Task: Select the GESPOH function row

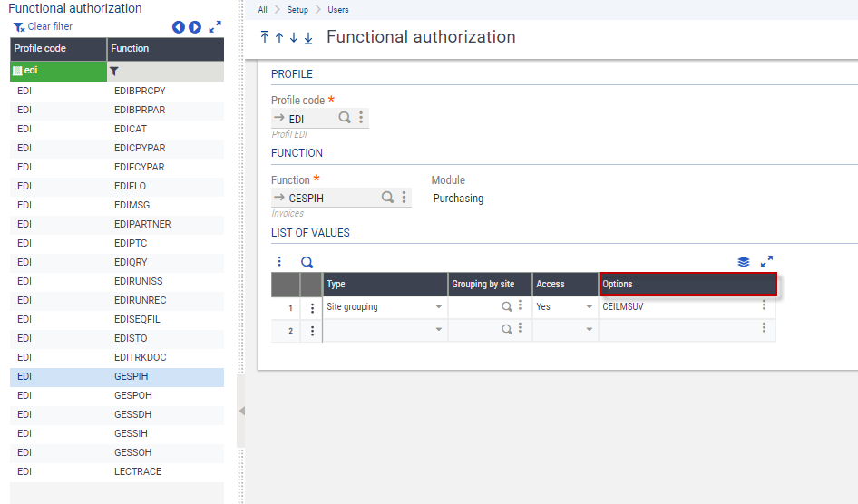Action: [132, 395]
